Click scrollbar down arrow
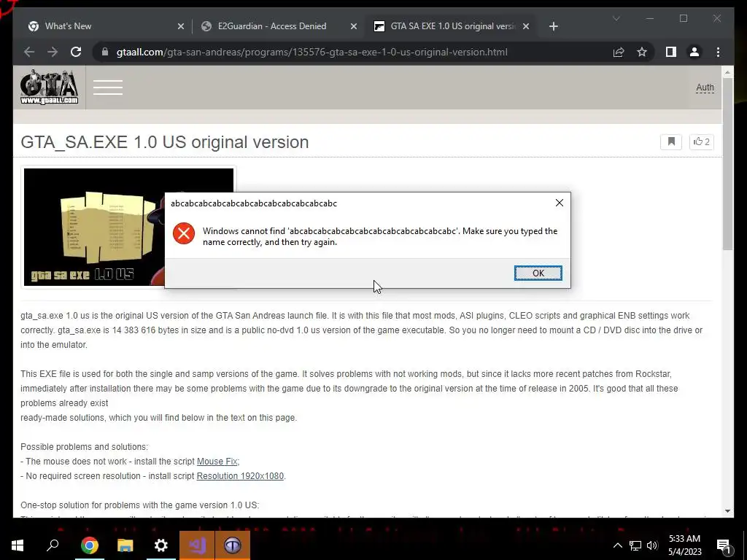Image resolution: width=747 pixels, height=560 pixels. (x=727, y=511)
